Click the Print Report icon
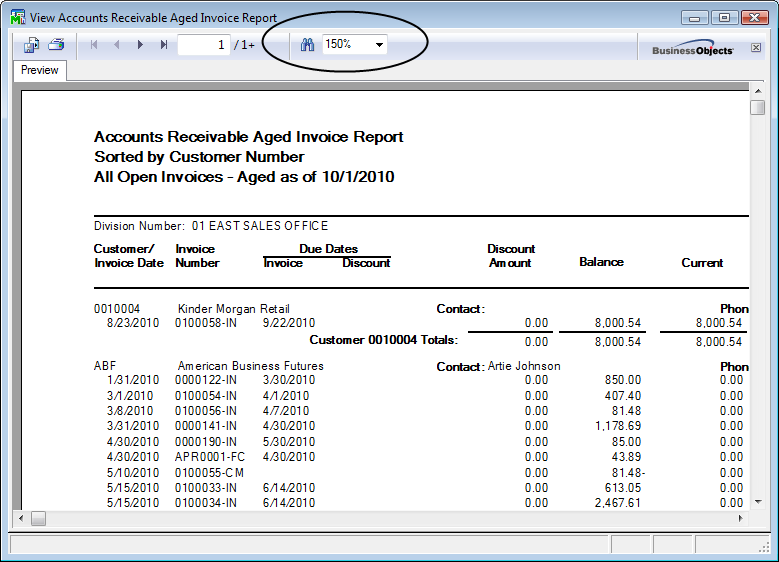Viewport: 779px width, 562px height. point(56,45)
